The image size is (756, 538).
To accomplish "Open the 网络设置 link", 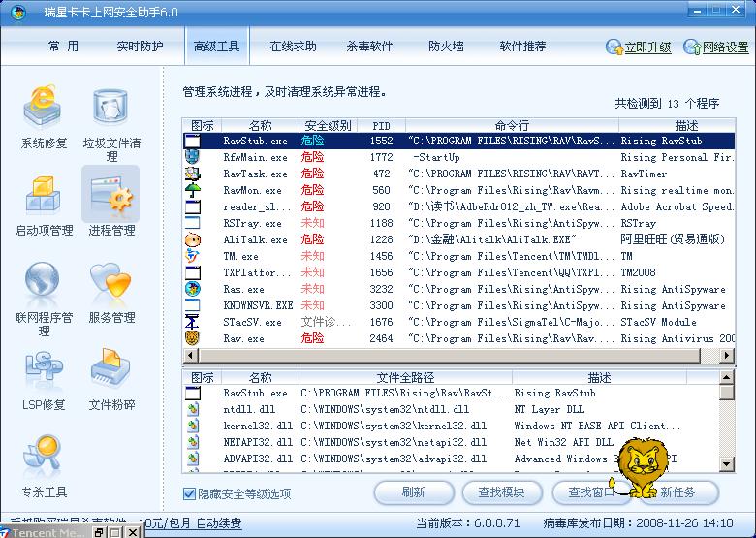I will [726, 47].
